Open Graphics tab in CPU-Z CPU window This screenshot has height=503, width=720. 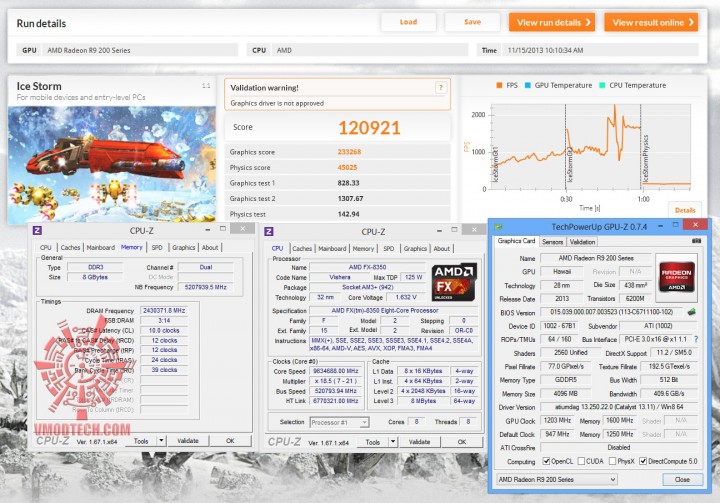415,249
